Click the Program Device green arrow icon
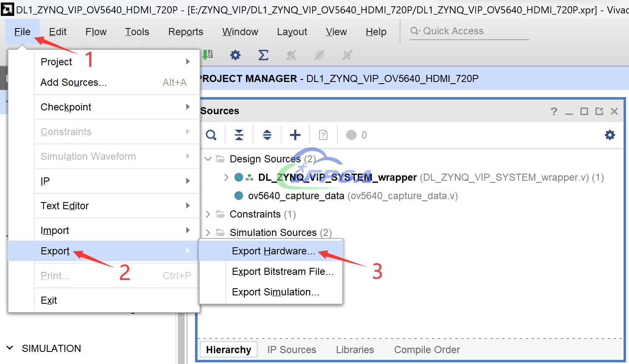 click(x=208, y=55)
